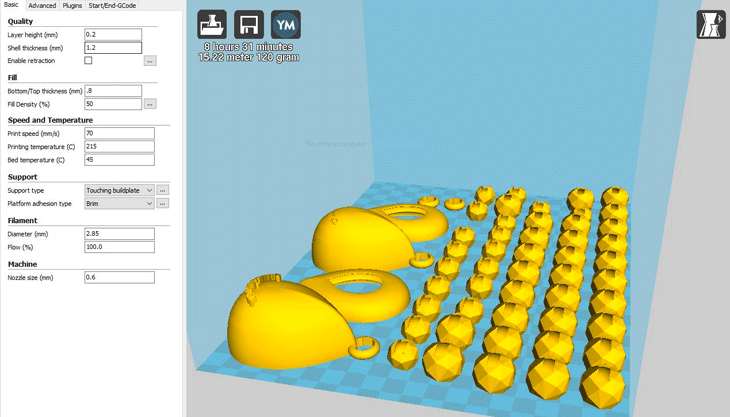Click the YM YouMagine share icon
Viewport: 730px width, 417px height.
(x=285, y=24)
